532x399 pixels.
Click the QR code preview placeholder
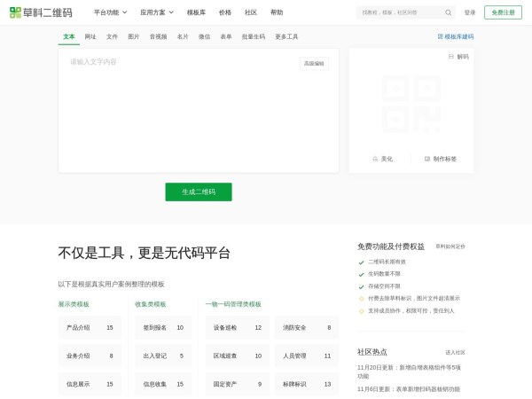pos(411,103)
